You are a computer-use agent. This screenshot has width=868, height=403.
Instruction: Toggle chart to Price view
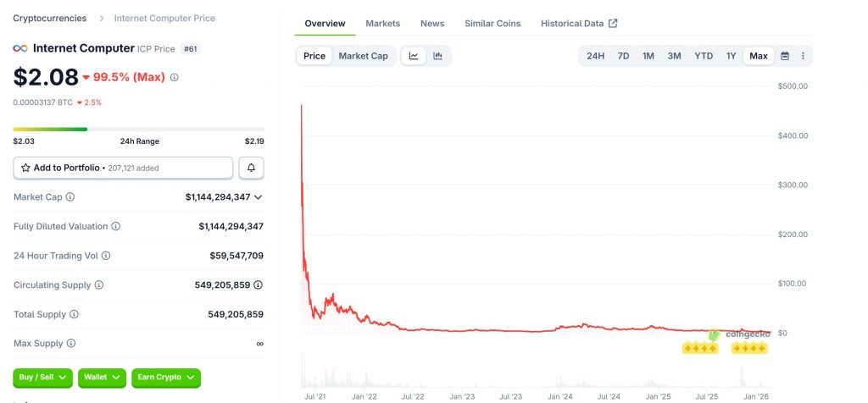(x=314, y=56)
